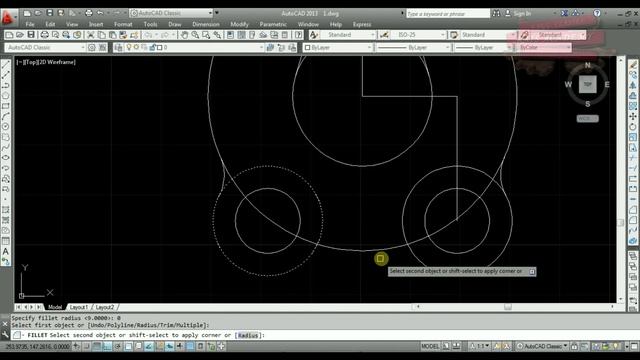640x360 pixels.
Task: Activate Zoom Realtime magnifier
Action: pyautogui.click(x=195, y=35)
